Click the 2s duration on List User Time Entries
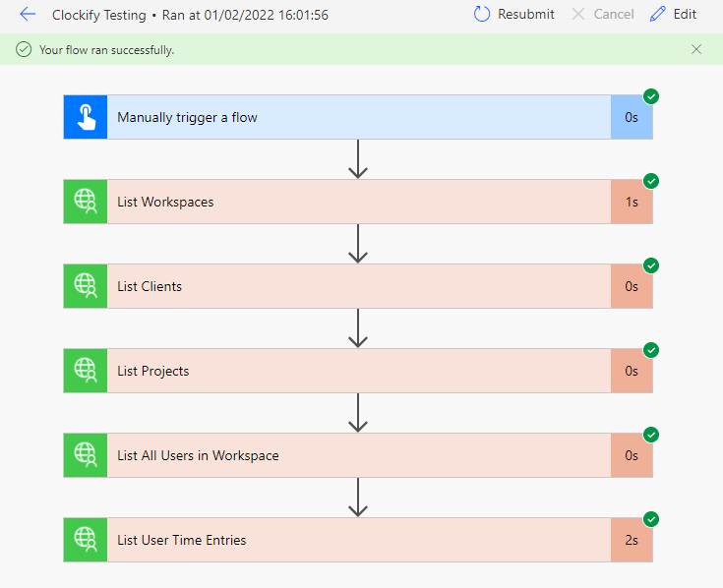 [632, 541]
